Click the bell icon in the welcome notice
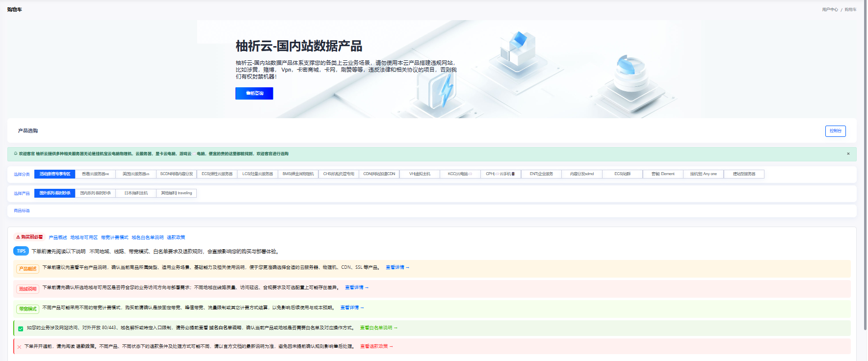Image resolution: width=868 pixels, height=361 pixels. (x=16, y=154)
